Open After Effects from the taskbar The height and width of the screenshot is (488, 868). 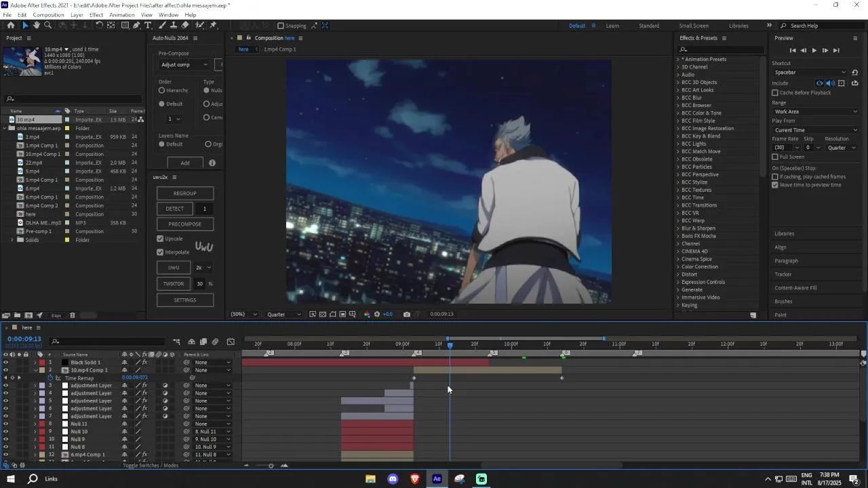click(x=437, y=479)
